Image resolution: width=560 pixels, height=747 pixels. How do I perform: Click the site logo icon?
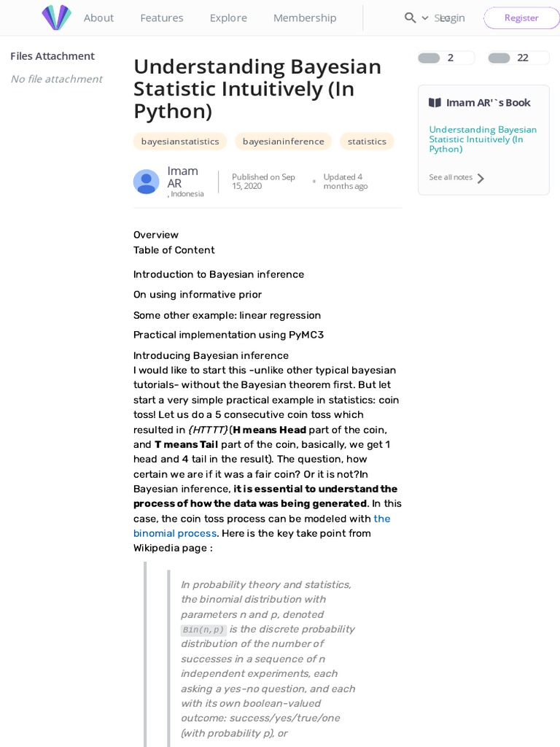pyautogui.click(x=56, y=18)
